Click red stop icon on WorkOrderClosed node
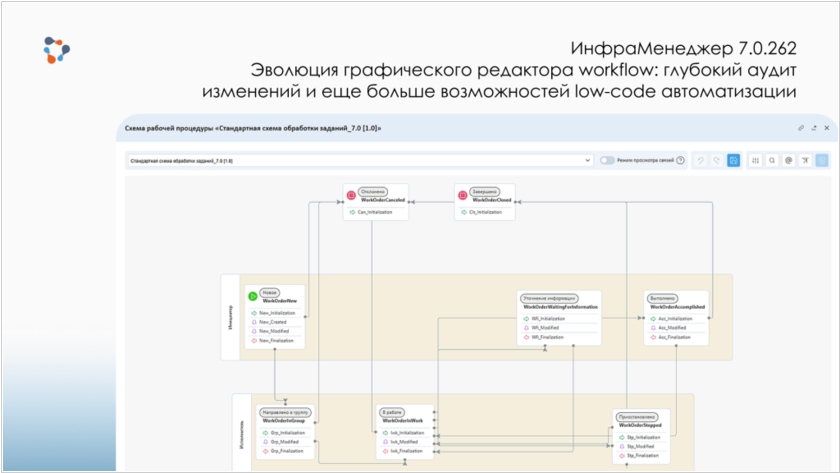The width and height of the screenshot is (840, 473). pos(463,196)
